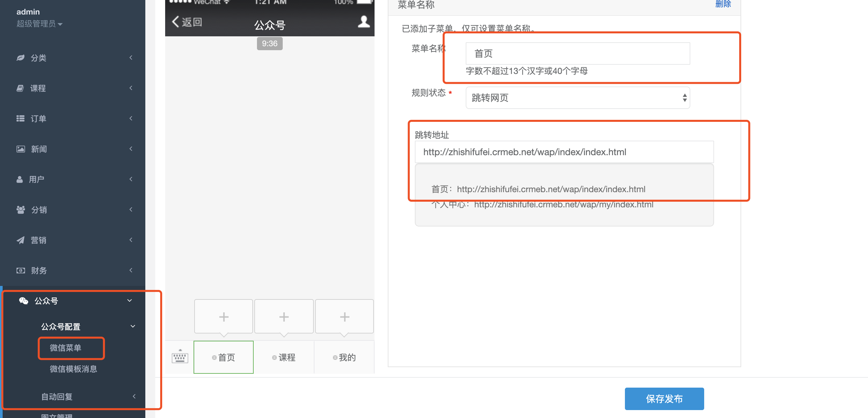Expand the 财务 sidebar chevron
868x418 pixels.
pyautogui.click(x=131, y=270)
